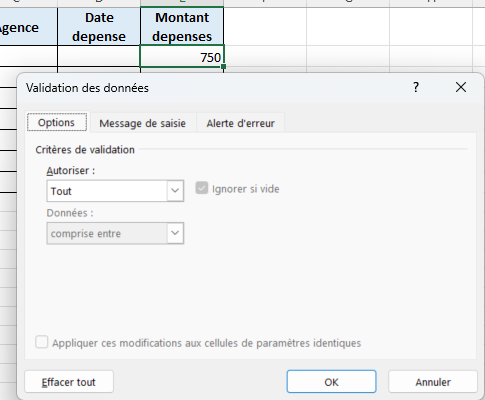Screen dimensions: 485x400
Task: Select the empty cell under Date depense
Action: 99,57
